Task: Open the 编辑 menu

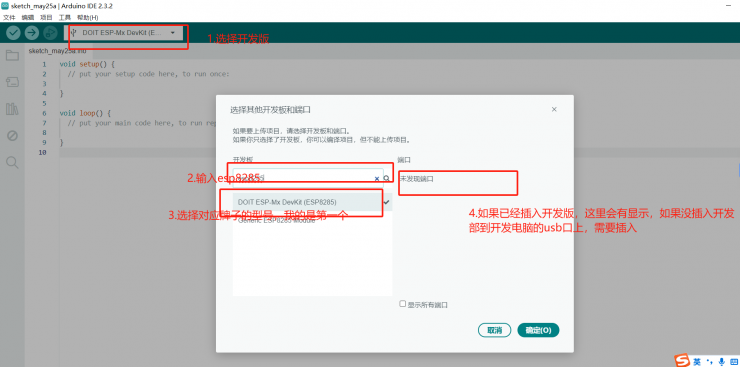Action: [x=28, y=17]
